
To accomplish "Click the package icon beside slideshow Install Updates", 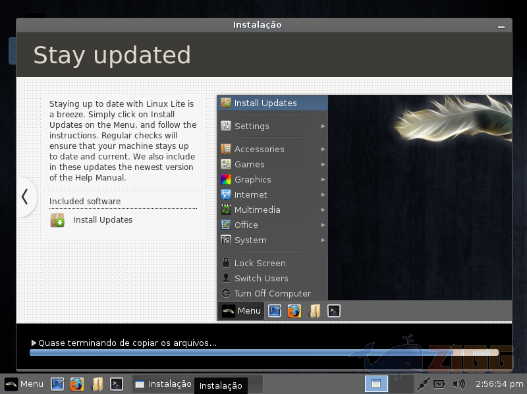I will (x=226, y=103).
